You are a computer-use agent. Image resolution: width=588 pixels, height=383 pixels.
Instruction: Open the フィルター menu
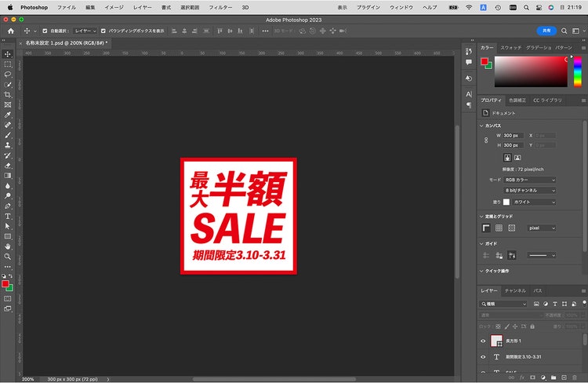(x=220, y=8)
